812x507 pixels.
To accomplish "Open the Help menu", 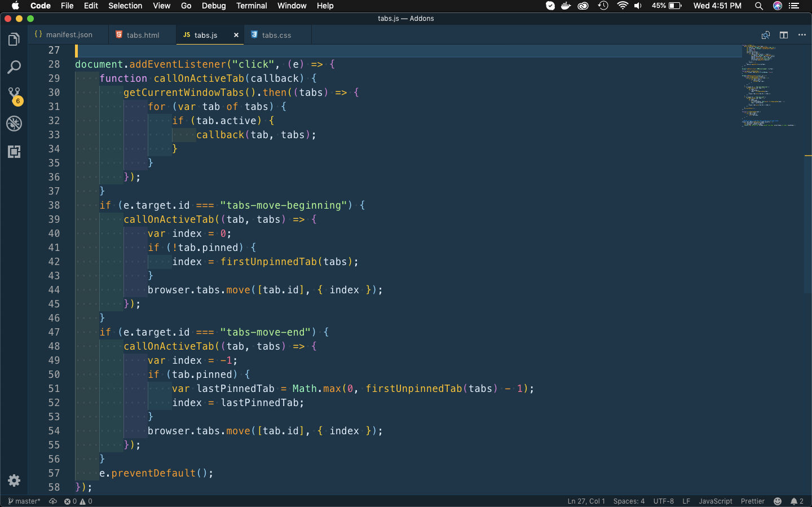I will coord(325,6).
